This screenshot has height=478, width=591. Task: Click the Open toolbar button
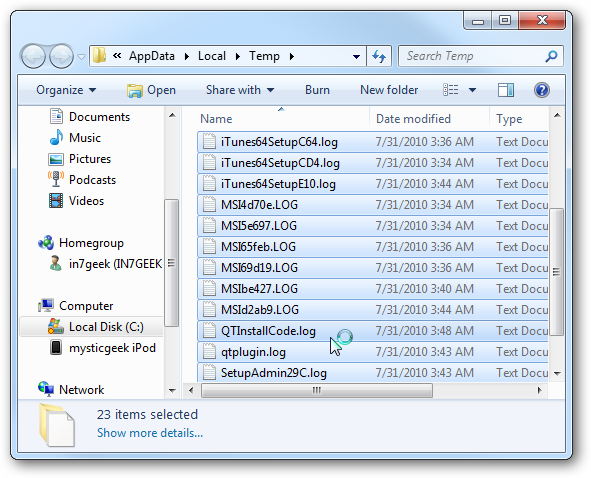tap(151, 90)
